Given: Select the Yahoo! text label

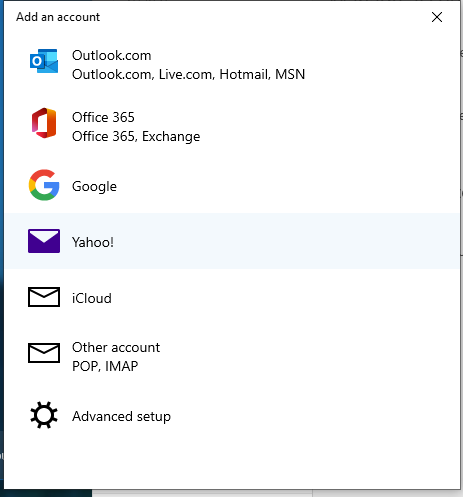Looking at the screenshot, I should (93, 242).
